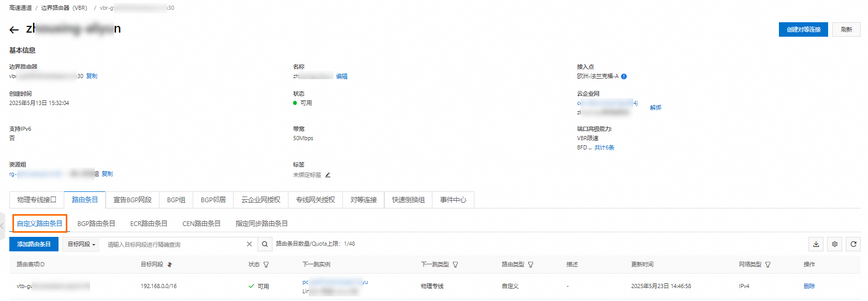Click the 路由表项ID column header
The height and width of the screenshot is (301, 868).
31,264
